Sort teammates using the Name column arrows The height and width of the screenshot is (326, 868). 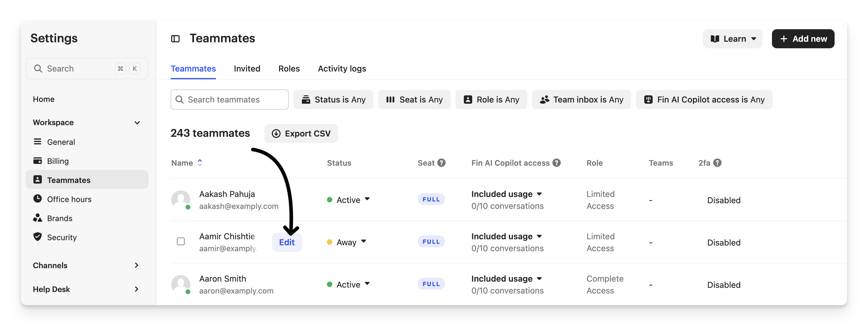pyautogui.click(x=200, y=163)
